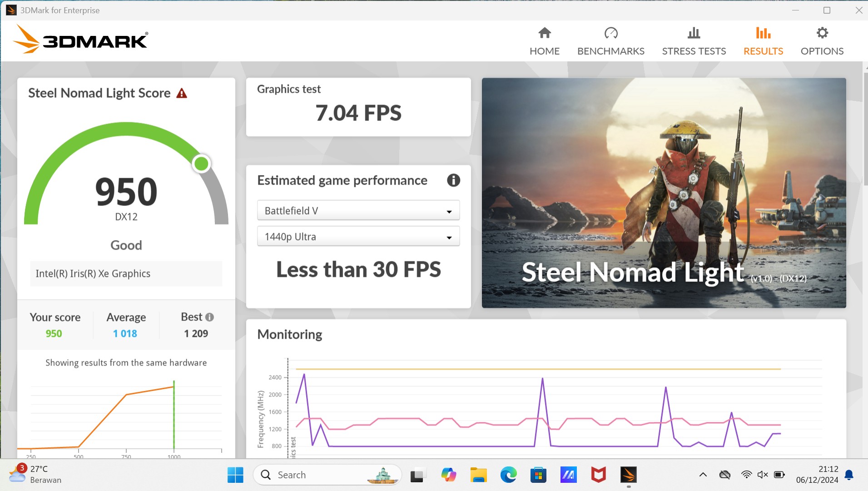Click the Benchmarks gauge icon
Image resolution: width=868 pixels, height=491 pixels.
click(x=610, y=33)
